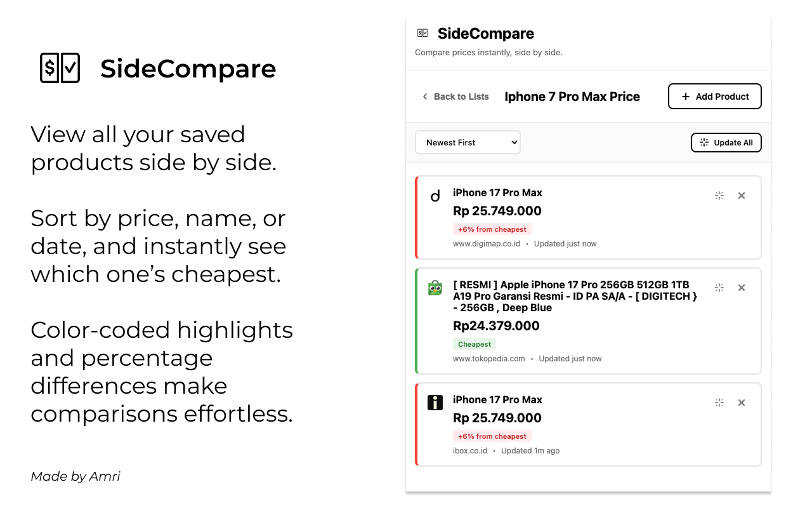Image resolution: width=812 pixels, height=508 pixels.
Task: Select the Back to Lists link
Action: (x=461, y=97)
